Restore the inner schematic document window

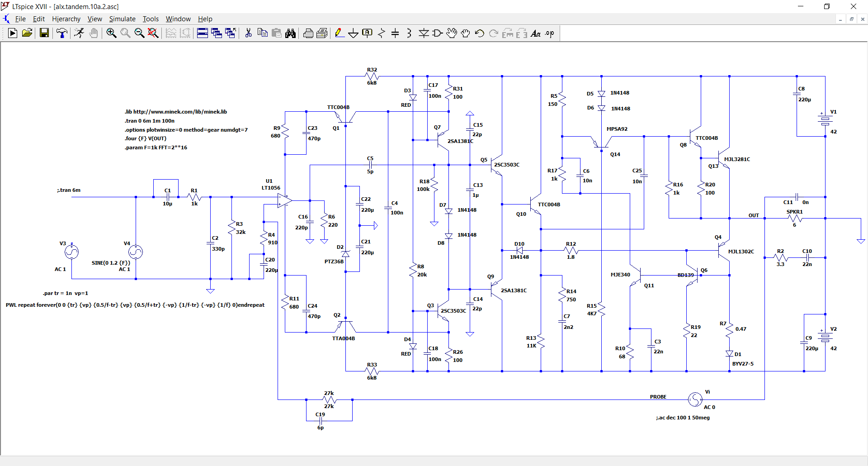point(852,19)
